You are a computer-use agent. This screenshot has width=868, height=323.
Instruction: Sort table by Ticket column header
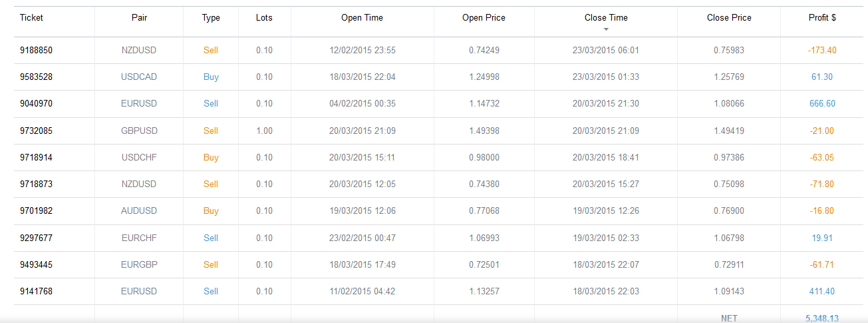31,18
